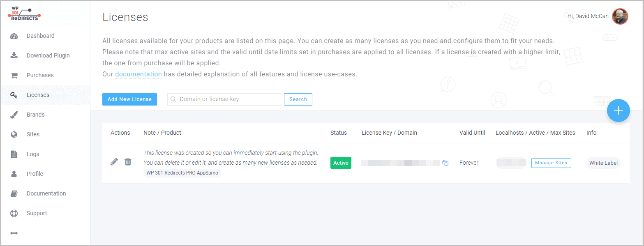
Task: Collapse the sidebar with the arrow icon
Action: (14, 233)
